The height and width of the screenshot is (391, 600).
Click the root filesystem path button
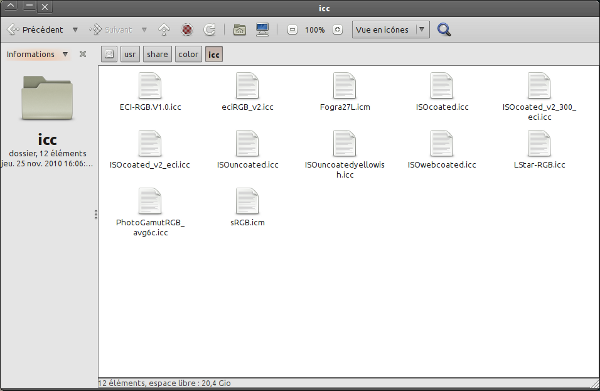click(x=109, y=54)
